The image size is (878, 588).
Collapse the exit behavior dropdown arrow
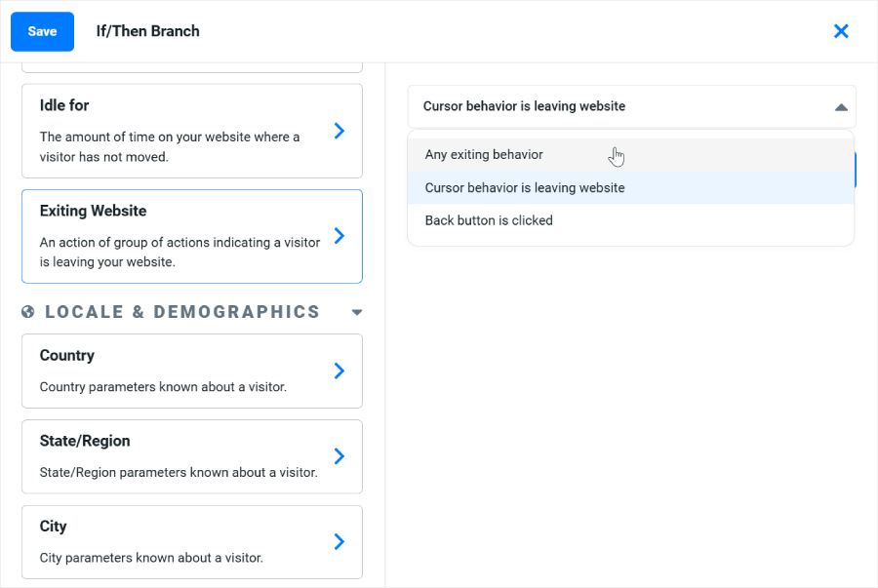(841, 106)
